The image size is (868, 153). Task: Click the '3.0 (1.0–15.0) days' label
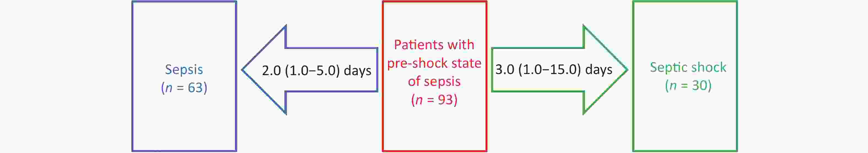click(x=554, y=70)
